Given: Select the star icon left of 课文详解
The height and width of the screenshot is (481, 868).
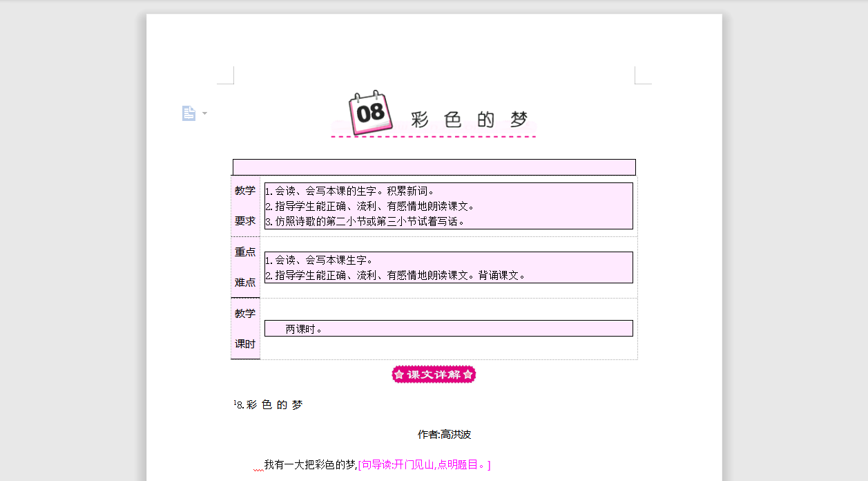Looking at the screenshot, I should (400, 374).
